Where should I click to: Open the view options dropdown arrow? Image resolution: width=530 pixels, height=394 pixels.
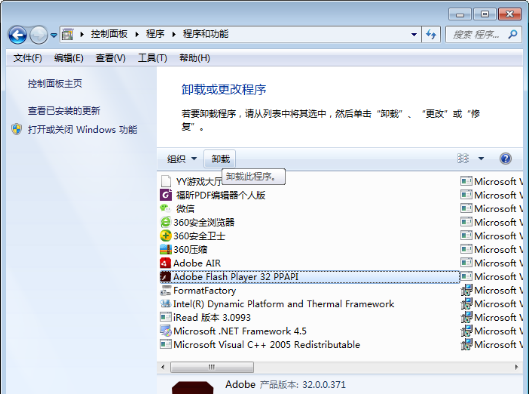click(481, 158)
